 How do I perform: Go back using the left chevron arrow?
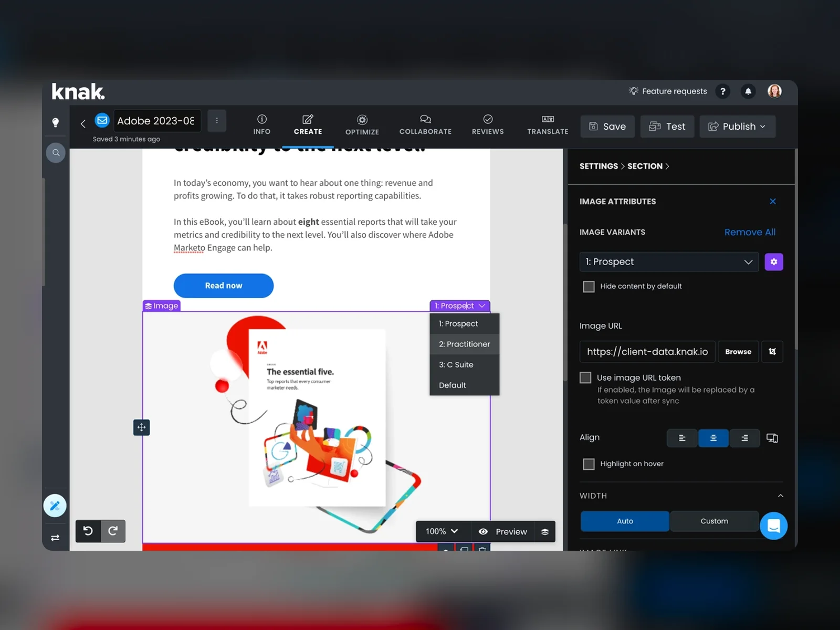(83, 123)
